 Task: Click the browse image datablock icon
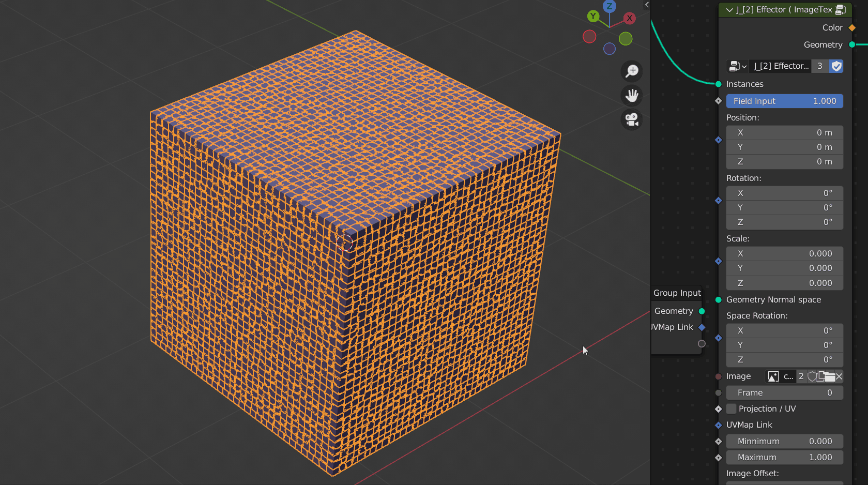pyautogui.click(x=772, y=376)
